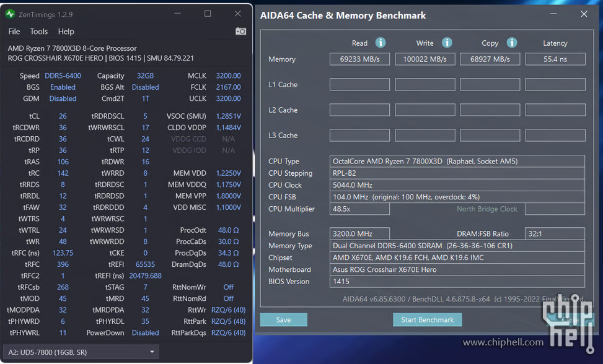This screenshot has height=364, width=603.
Task: Maximize the ZenTimings window
Action: pos(208,14)
